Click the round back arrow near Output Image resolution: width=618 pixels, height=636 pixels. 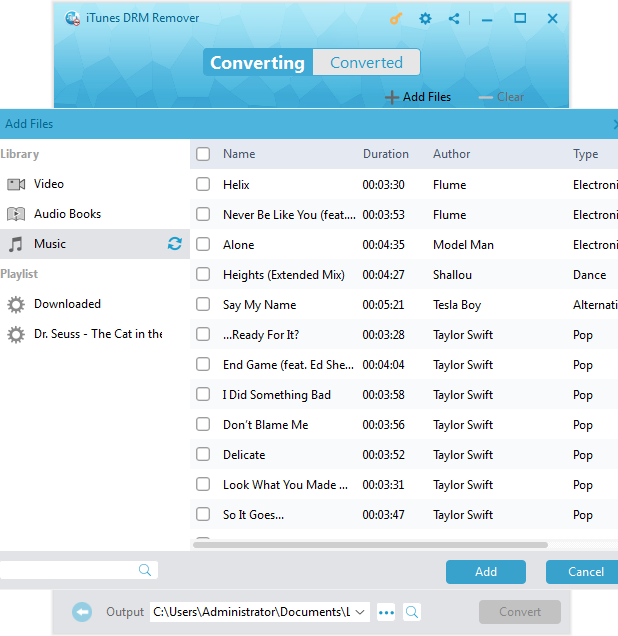point(82,612)
